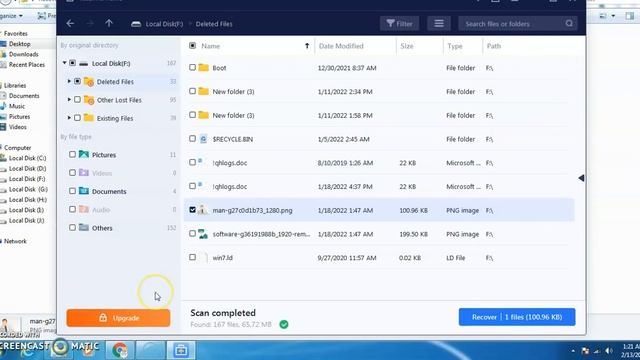Image resolution: width=640 pixels, height=360 pixels.
Task: Sort by Date Modified column
Action: (341, 46)
